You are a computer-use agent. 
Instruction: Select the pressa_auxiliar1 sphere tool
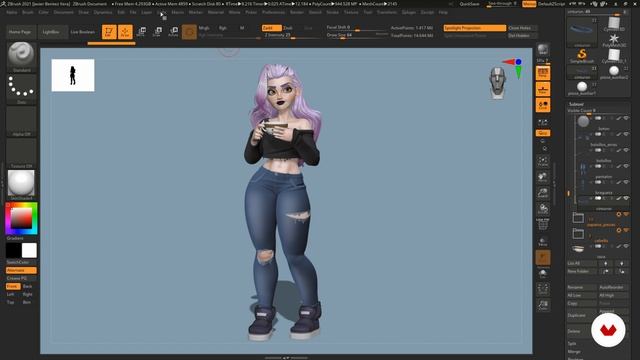582,88
